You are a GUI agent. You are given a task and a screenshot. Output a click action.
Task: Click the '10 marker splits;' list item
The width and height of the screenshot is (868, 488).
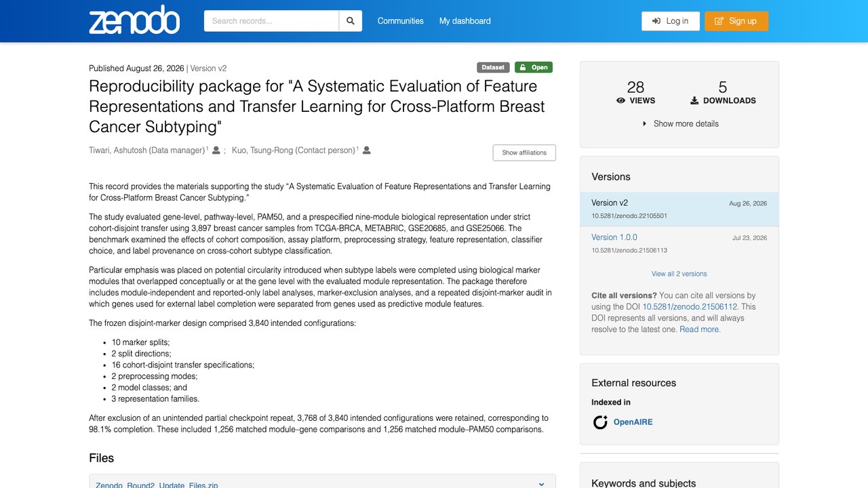point(141,342)
